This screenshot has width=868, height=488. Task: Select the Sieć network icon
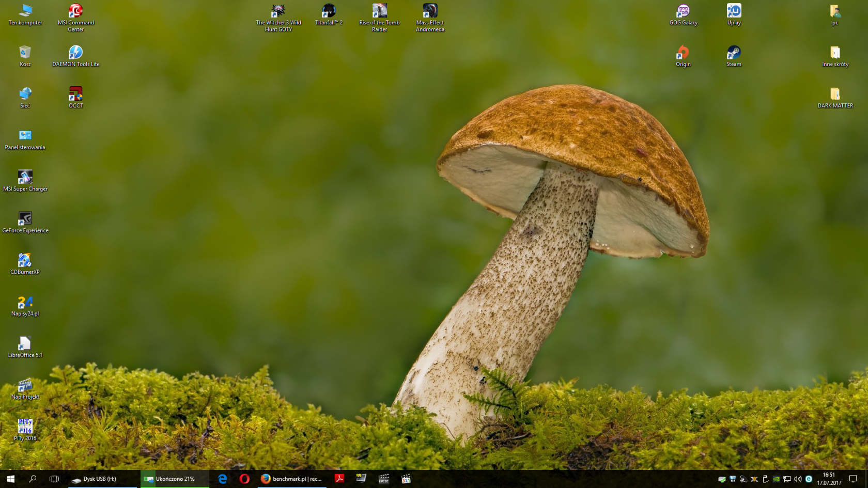25,98
